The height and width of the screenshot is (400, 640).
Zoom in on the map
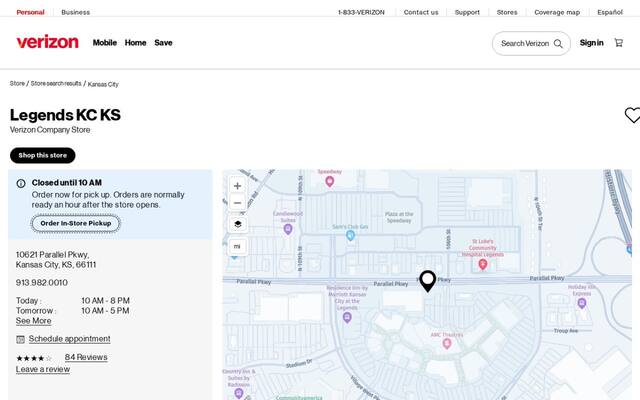(x=238, y=186)
